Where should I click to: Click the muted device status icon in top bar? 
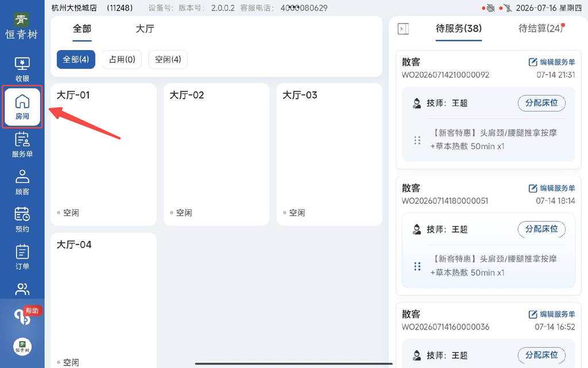(508, 8)
